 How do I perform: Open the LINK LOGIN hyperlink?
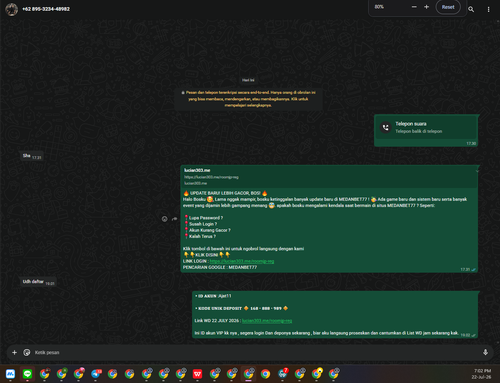242,261
